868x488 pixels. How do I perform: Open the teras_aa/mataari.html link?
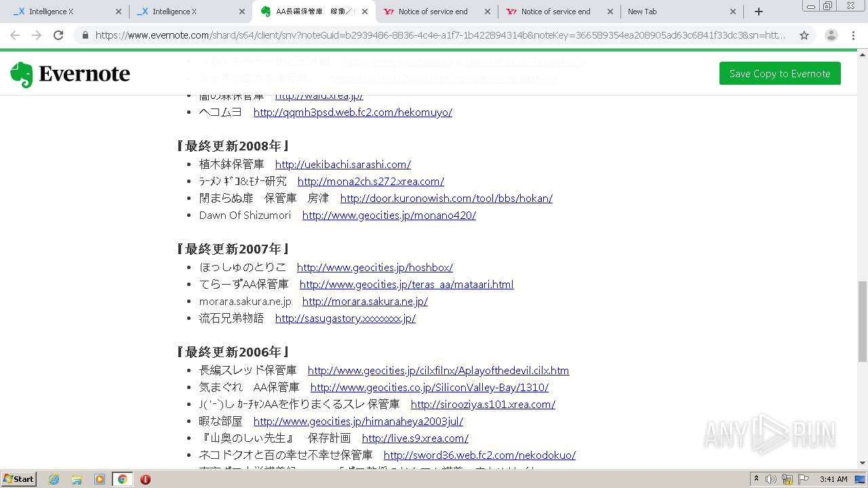click(407, 285)
